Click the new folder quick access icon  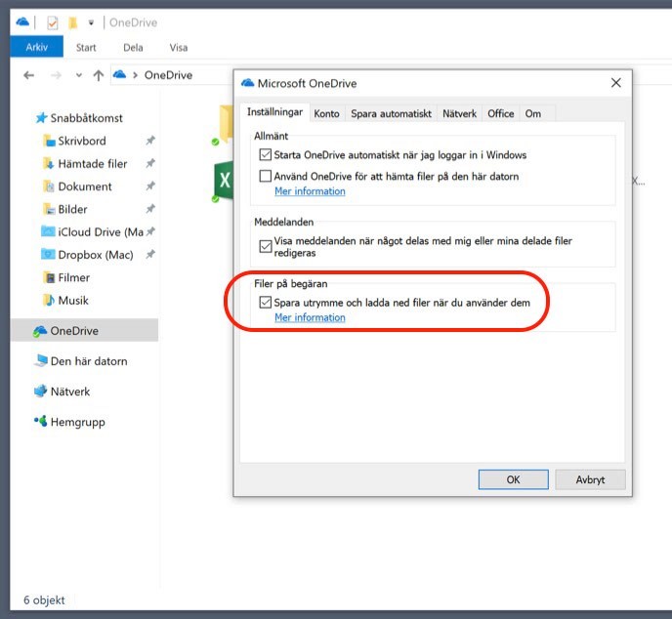73,22
